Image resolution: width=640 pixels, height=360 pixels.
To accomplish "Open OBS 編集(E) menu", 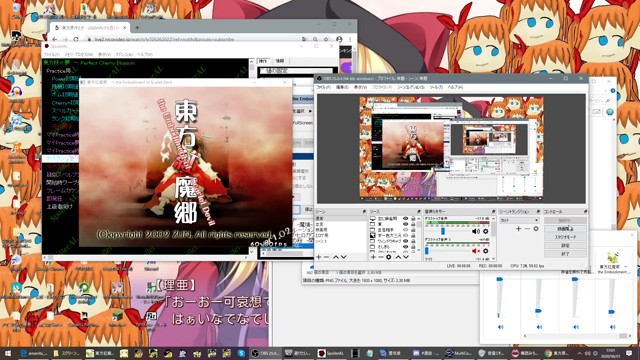I will tap(342, 87).
